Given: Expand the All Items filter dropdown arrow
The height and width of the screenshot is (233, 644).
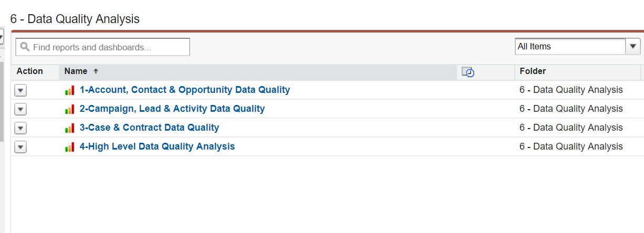Looking at the screenshot, I should click(633, 47).
